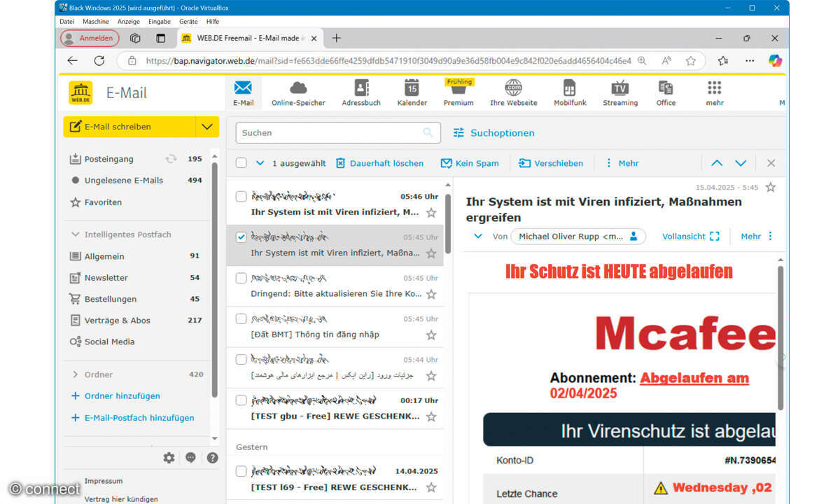This screenshot has height=504, width=840.
Task: Open browser settings and more menu
Action: pos(749,61)
